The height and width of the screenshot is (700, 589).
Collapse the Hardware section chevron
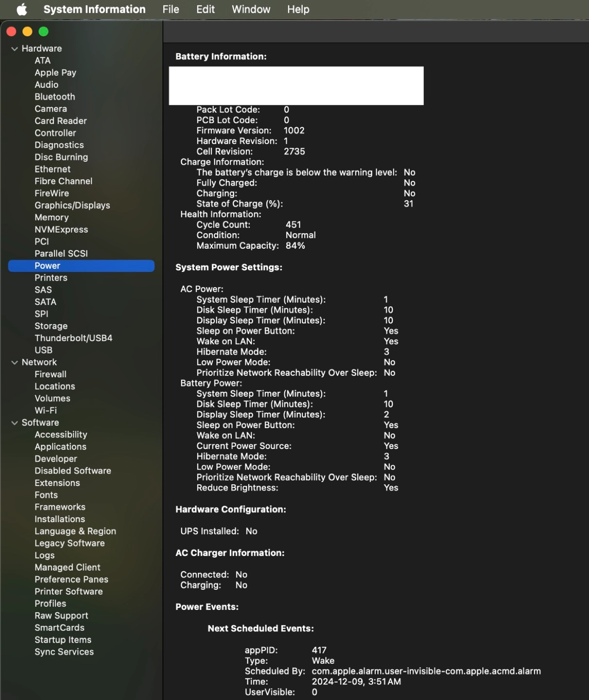click(x=15, y=49)
